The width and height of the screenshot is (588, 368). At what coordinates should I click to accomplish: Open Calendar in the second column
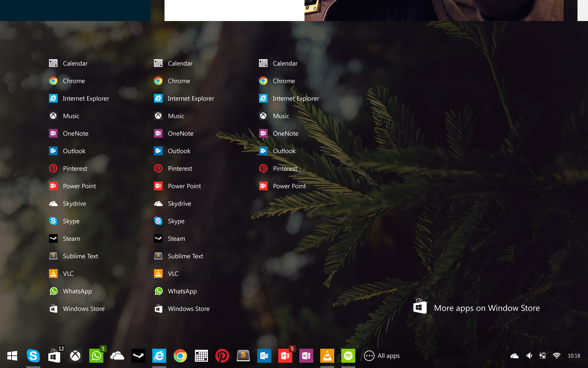pos(173,63)
